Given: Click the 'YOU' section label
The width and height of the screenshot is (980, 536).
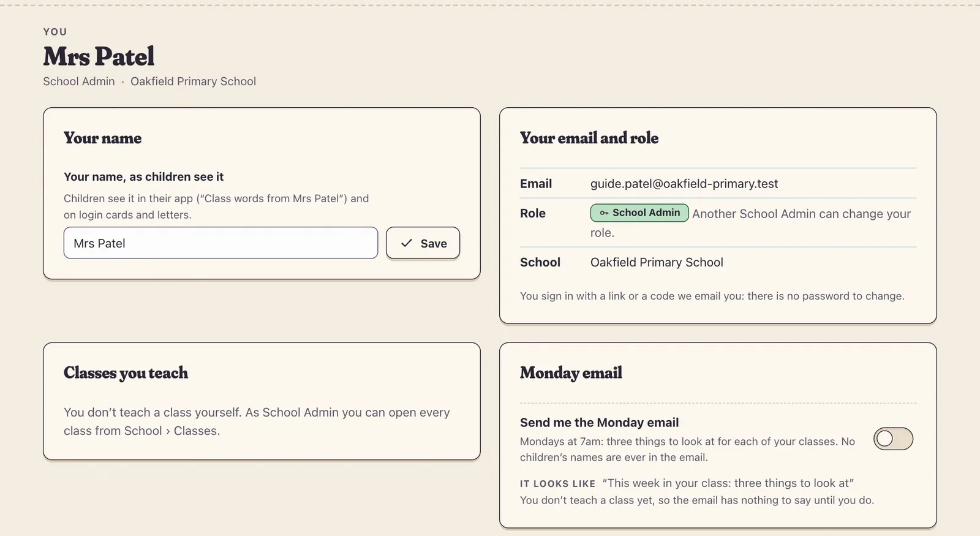Looking at the screenshot, I should 55,32.
